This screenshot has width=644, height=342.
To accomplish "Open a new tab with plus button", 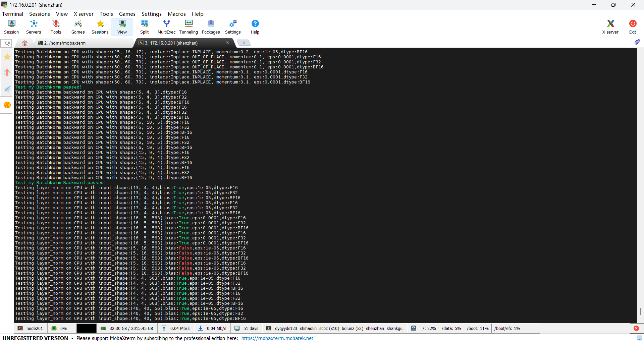I will (244, 43).
